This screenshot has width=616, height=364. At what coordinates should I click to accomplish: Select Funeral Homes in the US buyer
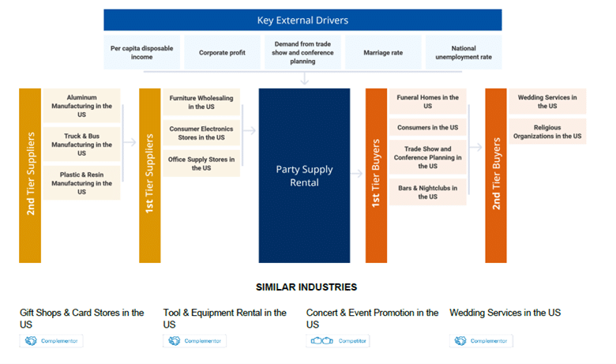(x=428, y=102)
